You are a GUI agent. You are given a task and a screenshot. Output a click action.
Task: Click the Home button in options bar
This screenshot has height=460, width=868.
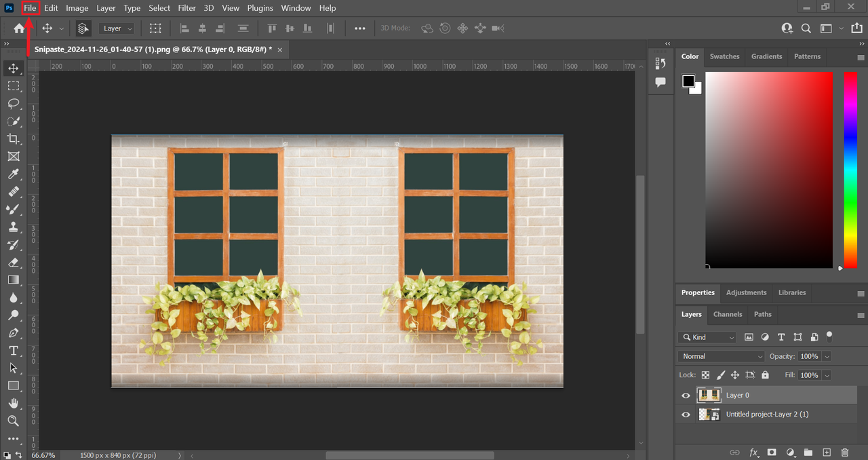click(x=19, y=28)
